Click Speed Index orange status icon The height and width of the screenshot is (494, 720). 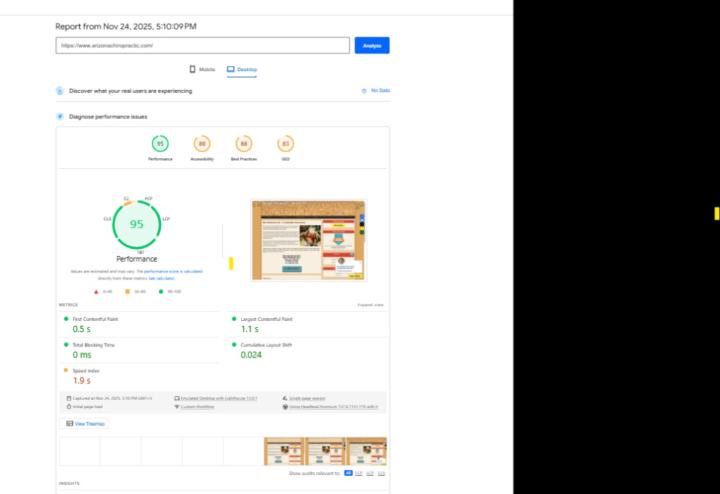(x=66, y=370)
